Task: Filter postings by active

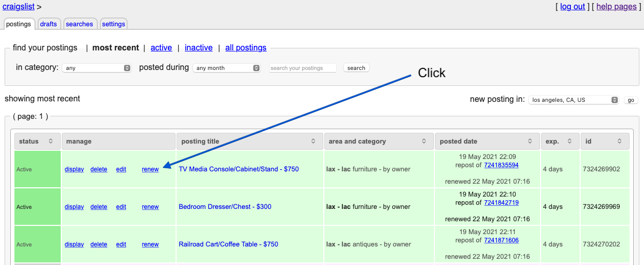Action: coord(161,47)
